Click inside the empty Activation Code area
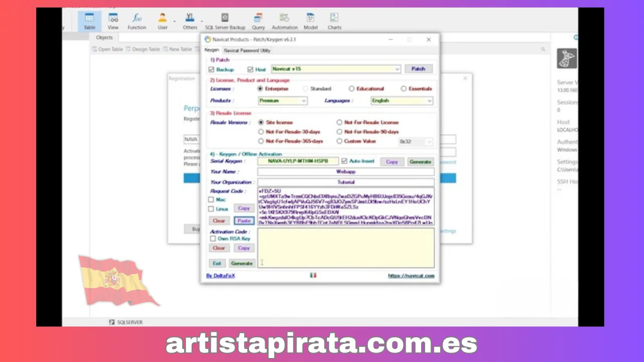Viewport: 644px width, 362px height. click(x=346, y=248)
